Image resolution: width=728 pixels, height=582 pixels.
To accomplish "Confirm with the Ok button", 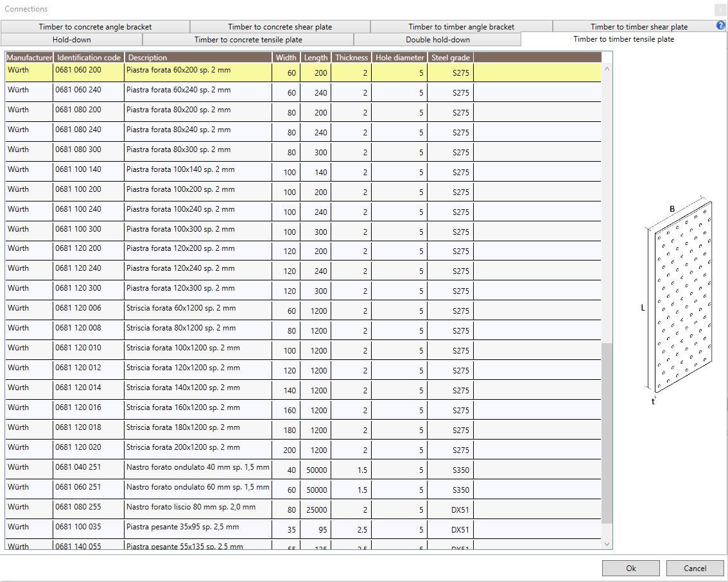I will click(x=631, y=568).
